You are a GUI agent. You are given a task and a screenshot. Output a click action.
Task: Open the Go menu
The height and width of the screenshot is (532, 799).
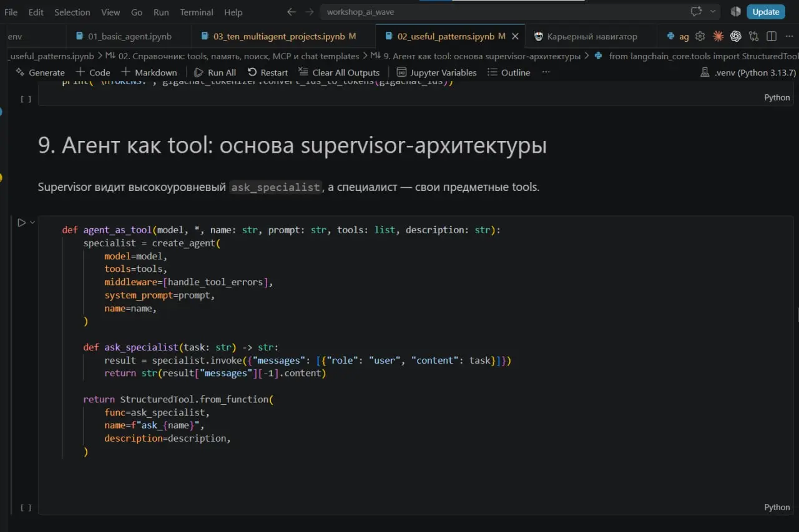pyautogui.click(x=137, y=12)
